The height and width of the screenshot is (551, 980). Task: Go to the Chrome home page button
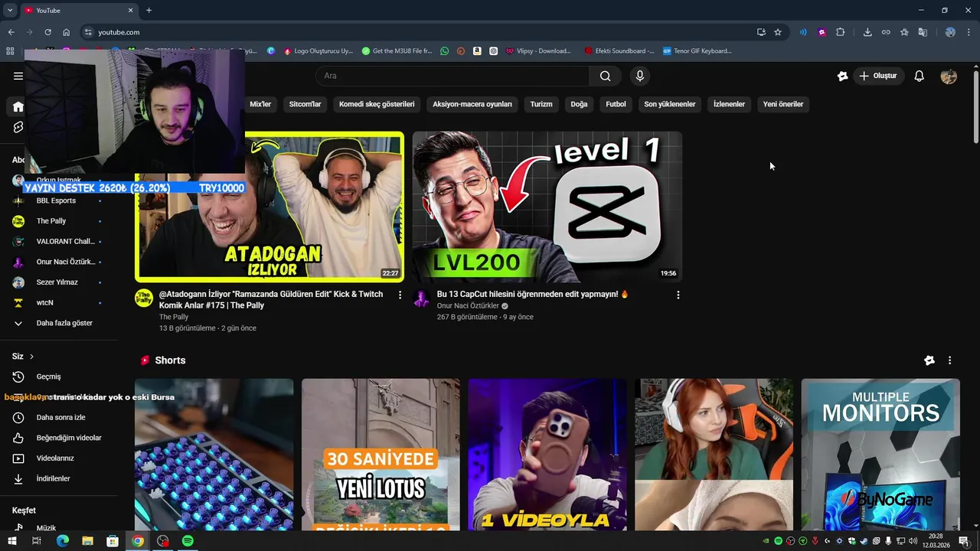click(66, 32)
